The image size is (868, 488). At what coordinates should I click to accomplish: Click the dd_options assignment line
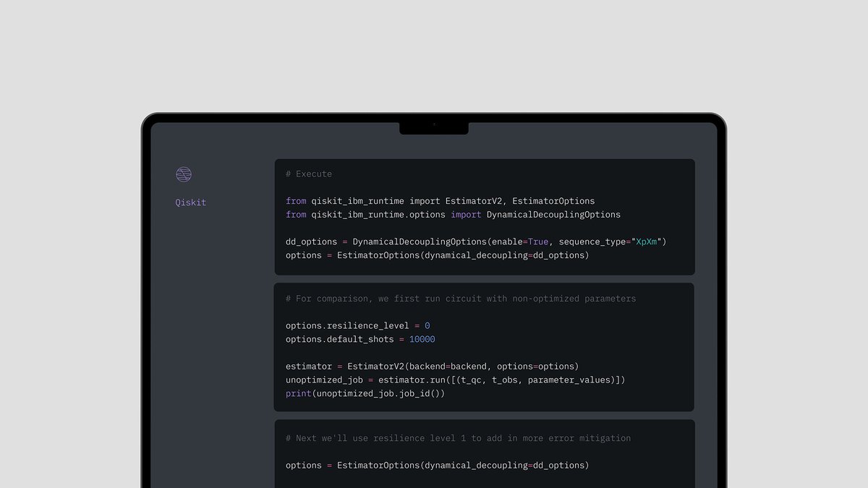476,241
